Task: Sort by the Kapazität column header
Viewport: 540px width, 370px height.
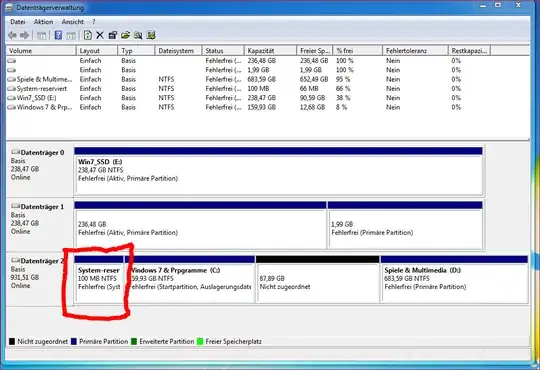Action: tap(270, 51)
